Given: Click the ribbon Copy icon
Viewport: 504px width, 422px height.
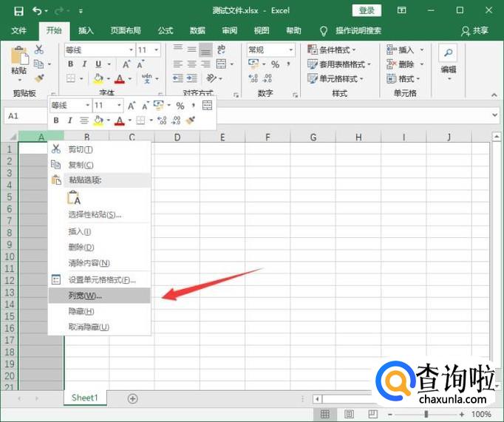Looking at the screenshot, I should [x=39, y=64].
